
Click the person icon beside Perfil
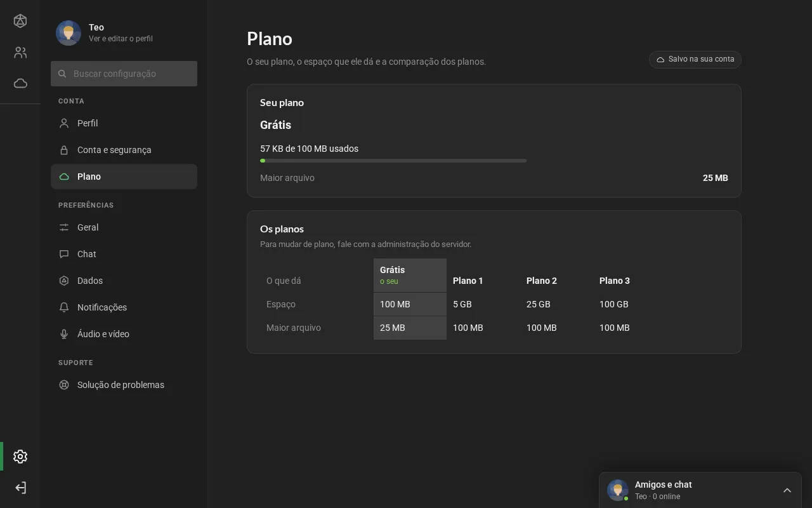64,123
